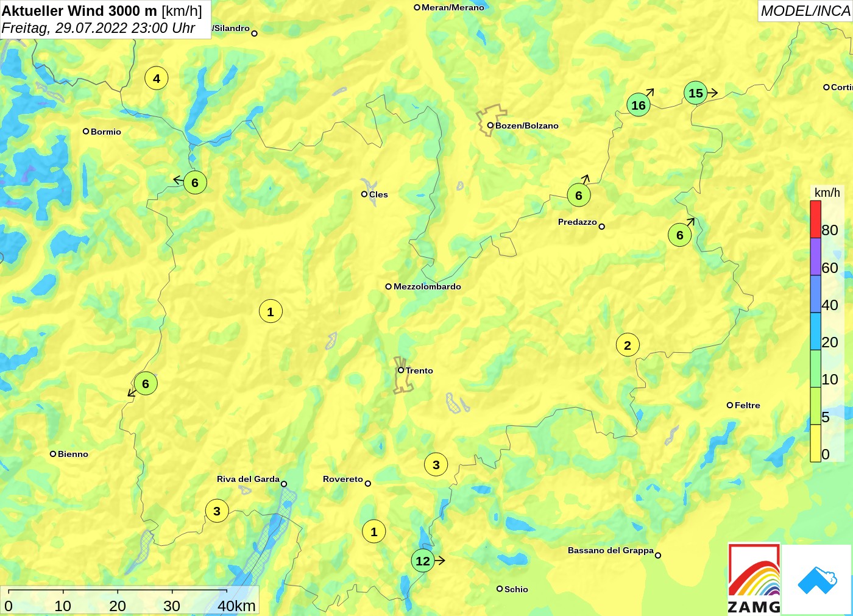The height and width of the screenshot is (616, 853).
Task: Click the wind marker showing 12
Action: click(423, 561)
